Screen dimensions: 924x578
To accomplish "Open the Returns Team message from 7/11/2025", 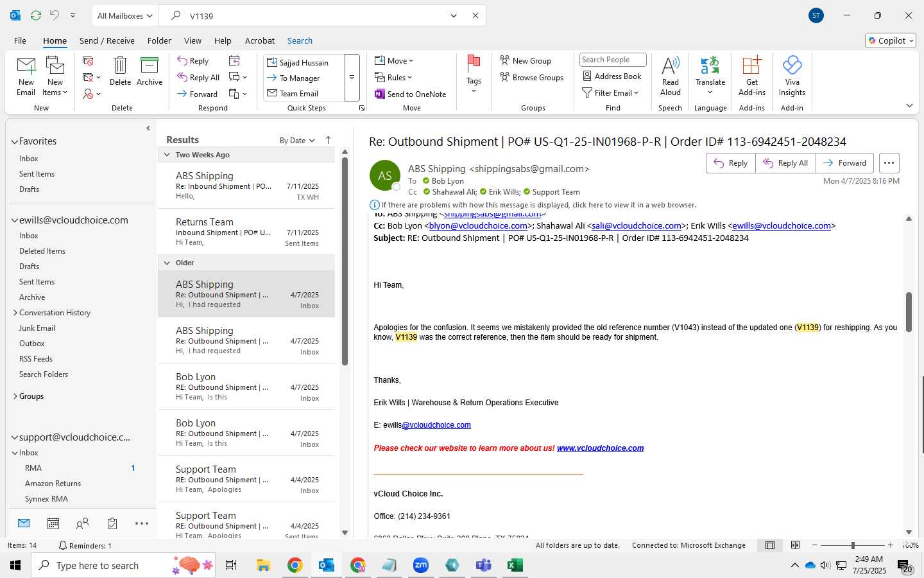I will click(246, 232).
